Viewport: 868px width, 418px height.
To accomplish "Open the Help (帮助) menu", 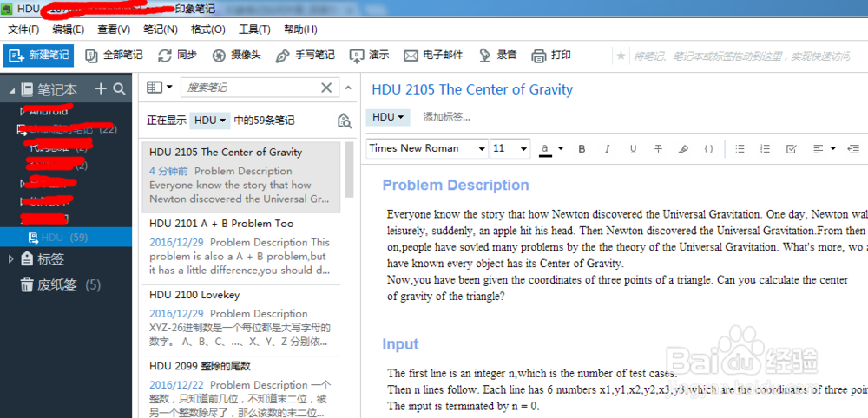I will tap(300, 29).
